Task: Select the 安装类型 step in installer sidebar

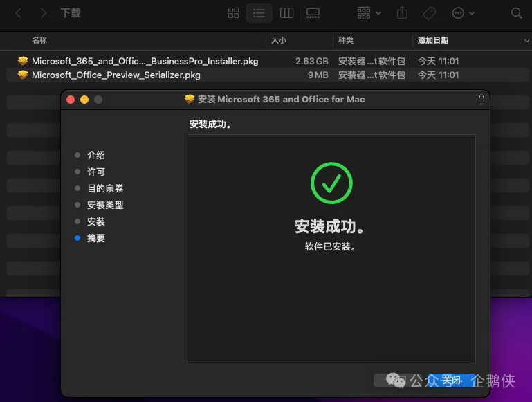Action: 105,205
